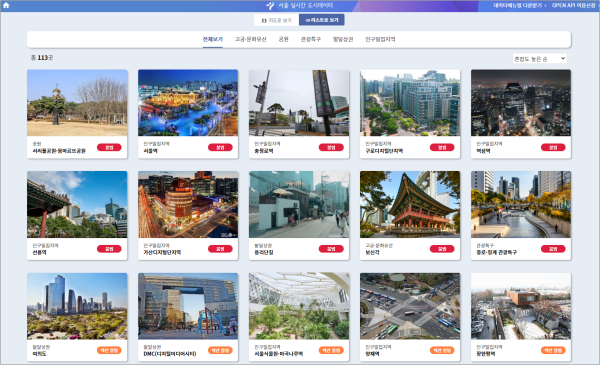Open the congestion sort order dropdown
The height and width of the screenshot is (365, 600).
tap(540, 59)
